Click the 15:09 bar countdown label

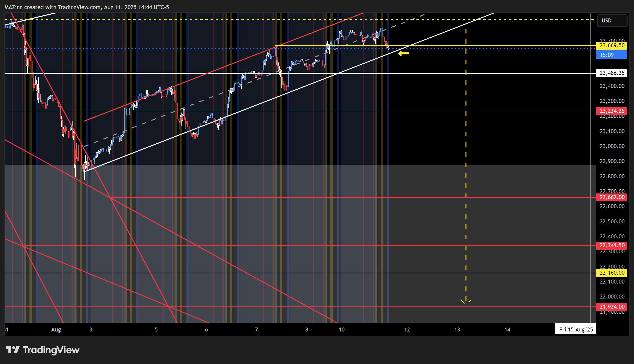click(x=612, y=55)
